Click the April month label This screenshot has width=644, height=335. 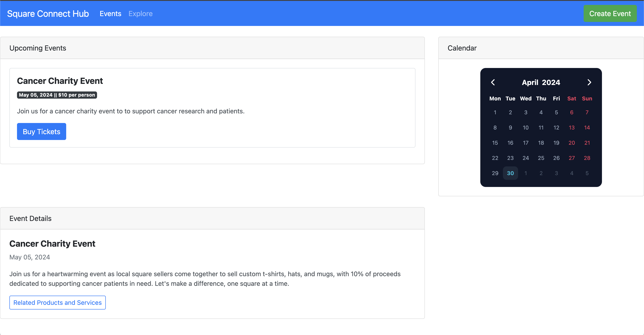coord(530,82)
